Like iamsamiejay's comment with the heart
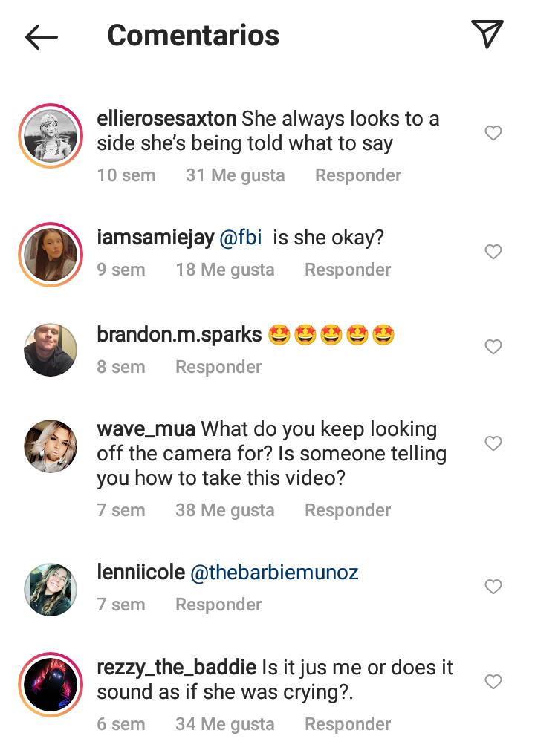The image size is (535, 756). (x=493, y=252)
